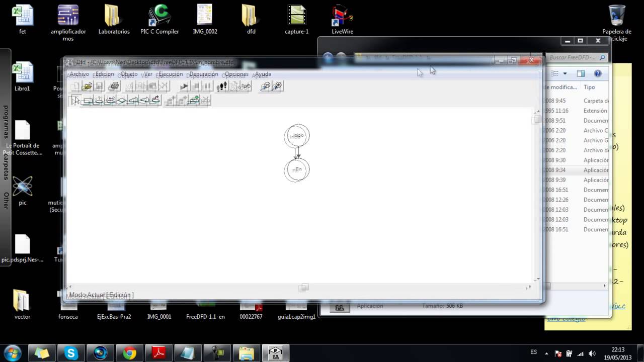Select the cursor arrow tool in DFD
644x362 pixels.
pyautogui.click(x=76, y=101)
